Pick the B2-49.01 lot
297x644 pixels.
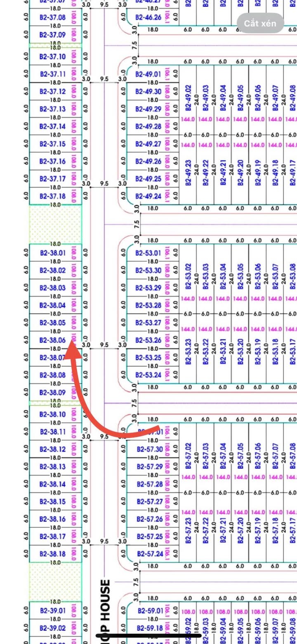tap(148, 74)
